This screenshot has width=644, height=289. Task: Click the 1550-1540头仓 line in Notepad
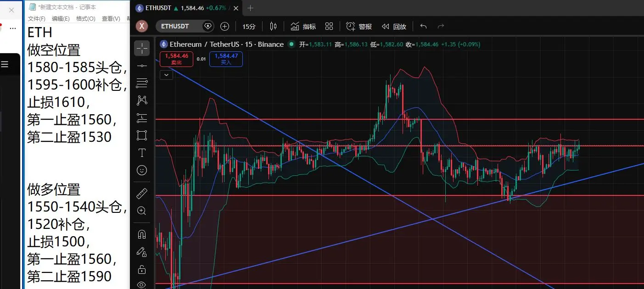pos(77,206)
